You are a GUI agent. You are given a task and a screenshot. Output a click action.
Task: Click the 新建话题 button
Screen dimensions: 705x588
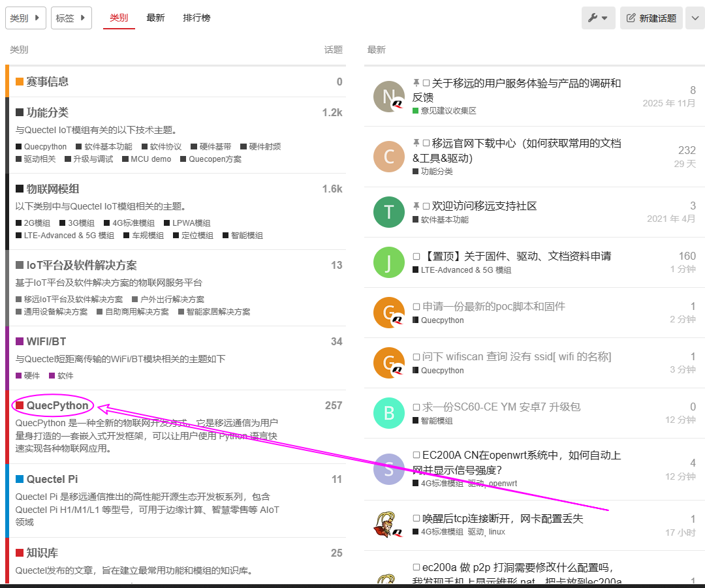pyautogui.click(x=651, y=18)
